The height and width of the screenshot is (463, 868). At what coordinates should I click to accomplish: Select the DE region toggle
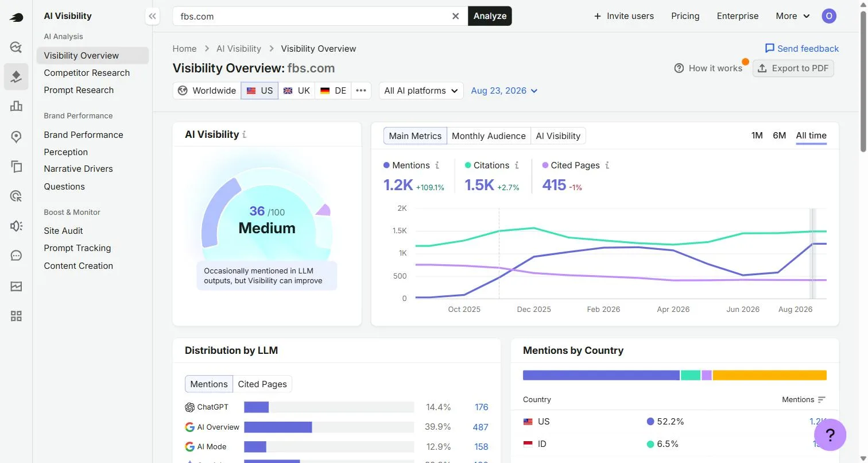coord(333,91)
